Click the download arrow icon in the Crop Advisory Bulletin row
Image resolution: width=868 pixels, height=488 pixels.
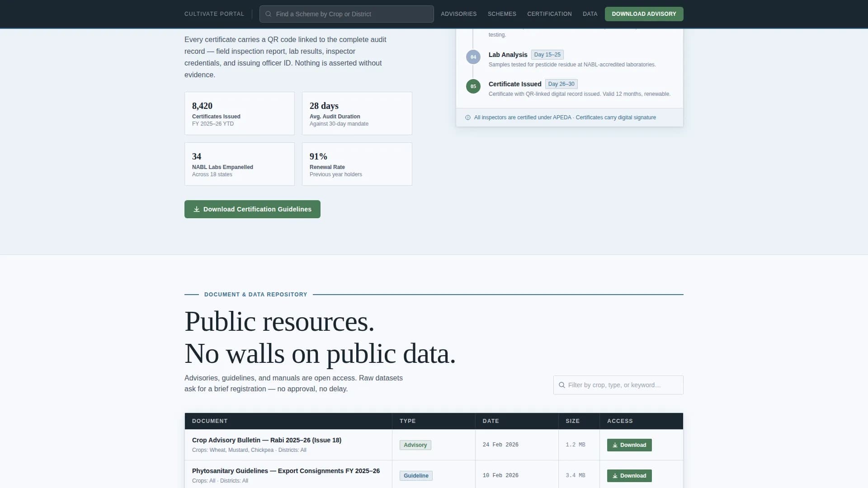pyautogui.click(x=615, y=445)
